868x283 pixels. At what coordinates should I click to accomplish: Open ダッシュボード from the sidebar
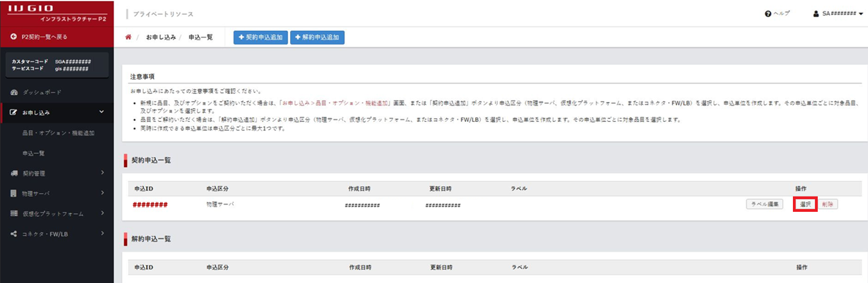pos(41,92)
